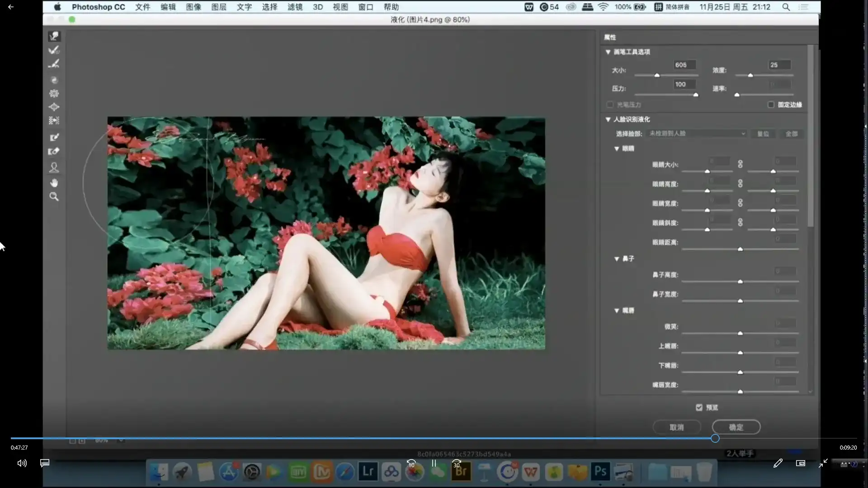Screen dimensions: 868x488
Task: Click the 取消 cancel button
Action: pos(678,427)
